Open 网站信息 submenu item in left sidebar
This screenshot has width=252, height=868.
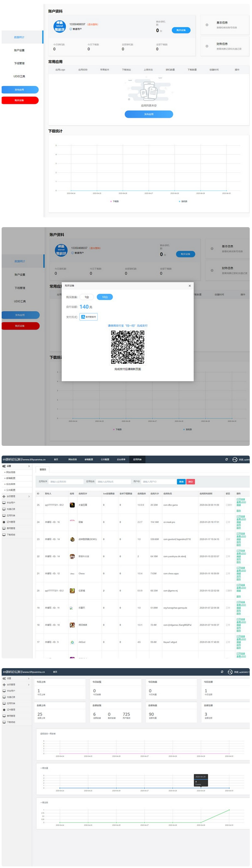pos(11,472)
